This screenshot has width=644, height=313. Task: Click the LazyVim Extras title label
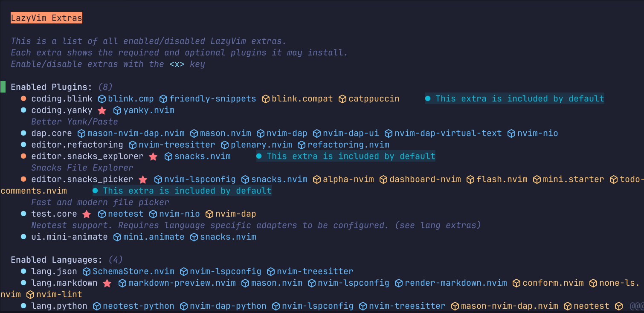[46, 18]
